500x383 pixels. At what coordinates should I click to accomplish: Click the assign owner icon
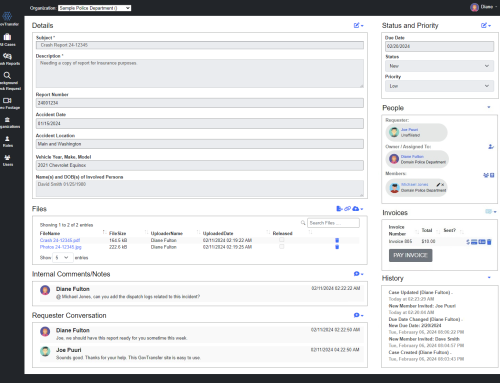click(491, 146)
